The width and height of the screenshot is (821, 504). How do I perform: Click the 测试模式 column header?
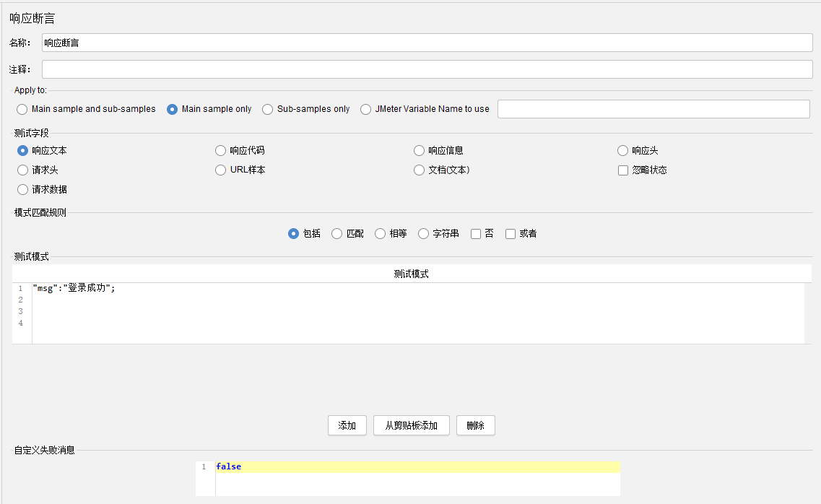point(412,274)
